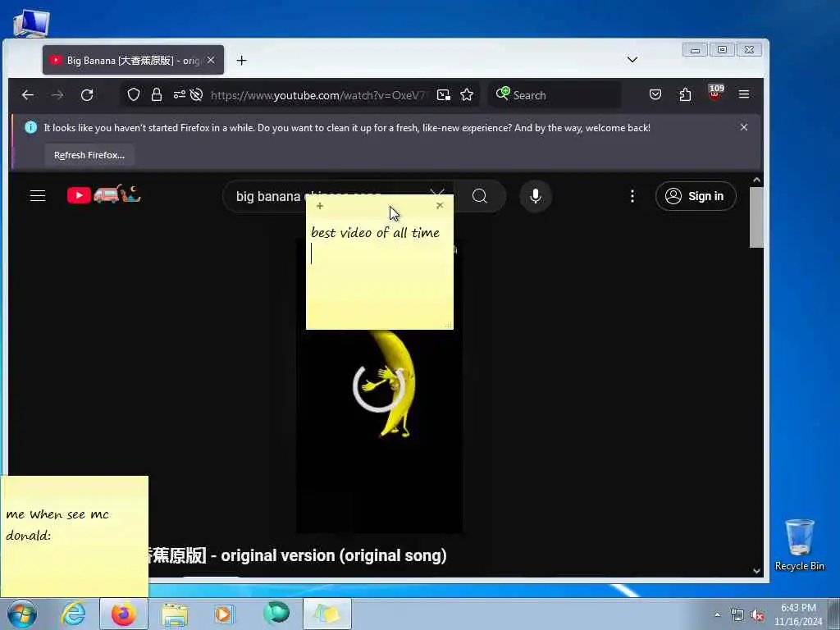Minimize the Firefox window
Screen dimensions: 840x630
[x=695, y=50]
